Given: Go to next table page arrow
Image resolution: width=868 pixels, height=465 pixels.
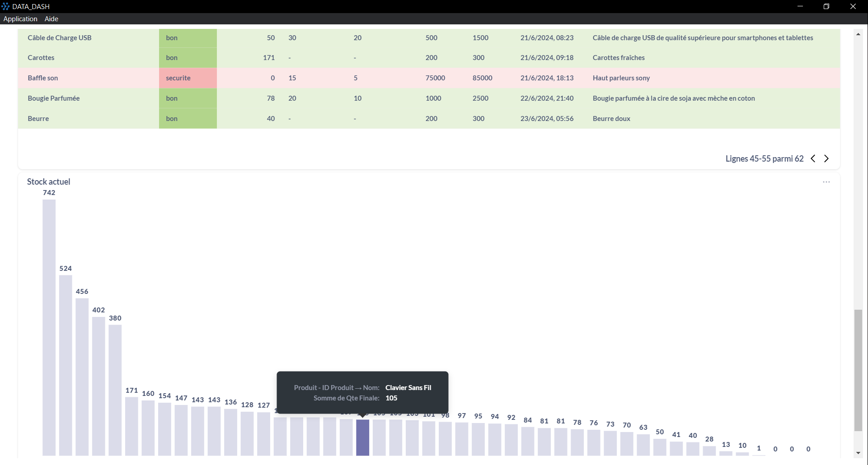Looking at the screenshot, I should click(x=826, y=158).
